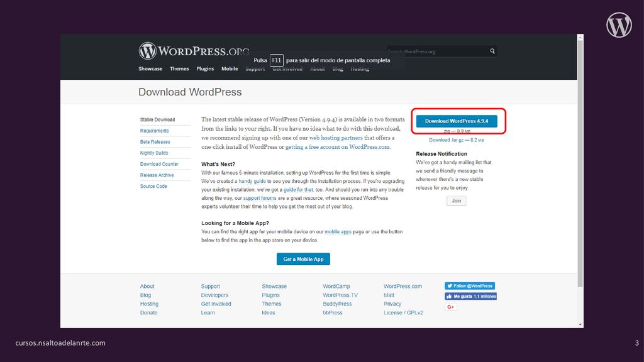Image resolution: width=644 pixels, height=362 pixels.
Task: Open the Mobile menu item
Action: point(230,69)
